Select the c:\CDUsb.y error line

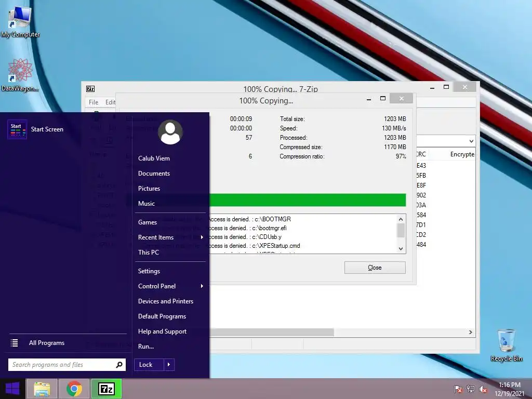(x=245, y=237)
